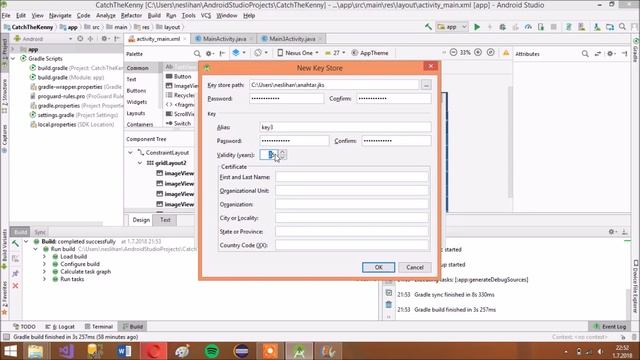Select the Buttons palette category
Screen dimensions: 640x360
click(136, 91)
